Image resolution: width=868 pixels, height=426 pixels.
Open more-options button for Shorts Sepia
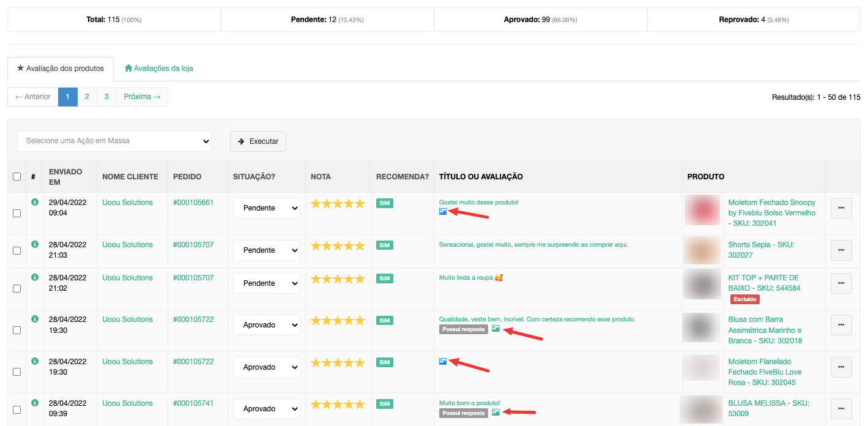[841, 250]
